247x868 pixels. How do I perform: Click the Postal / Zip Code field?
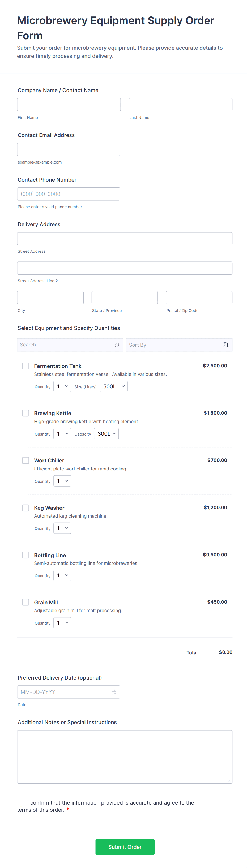199,298
